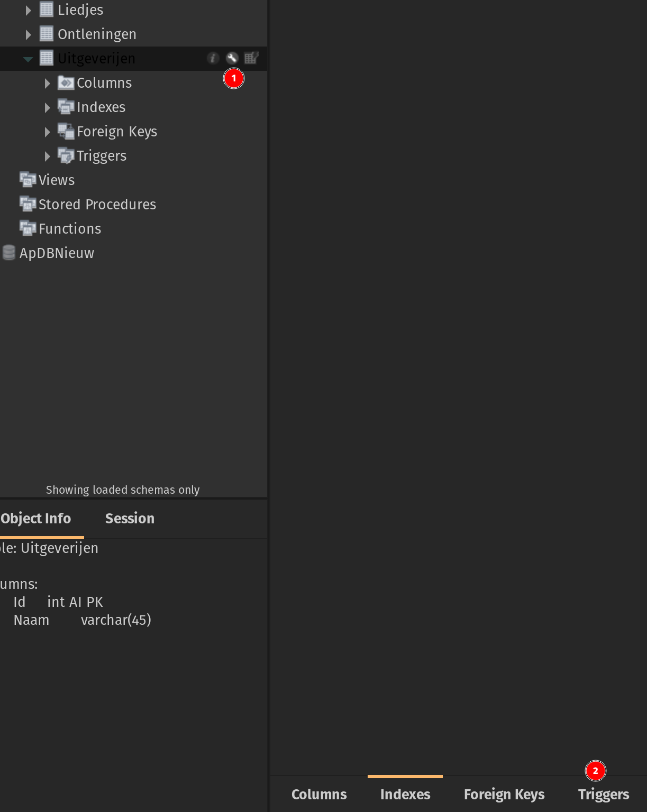
Task: Click the Liedjes table icon
Action: click(47, 10)
